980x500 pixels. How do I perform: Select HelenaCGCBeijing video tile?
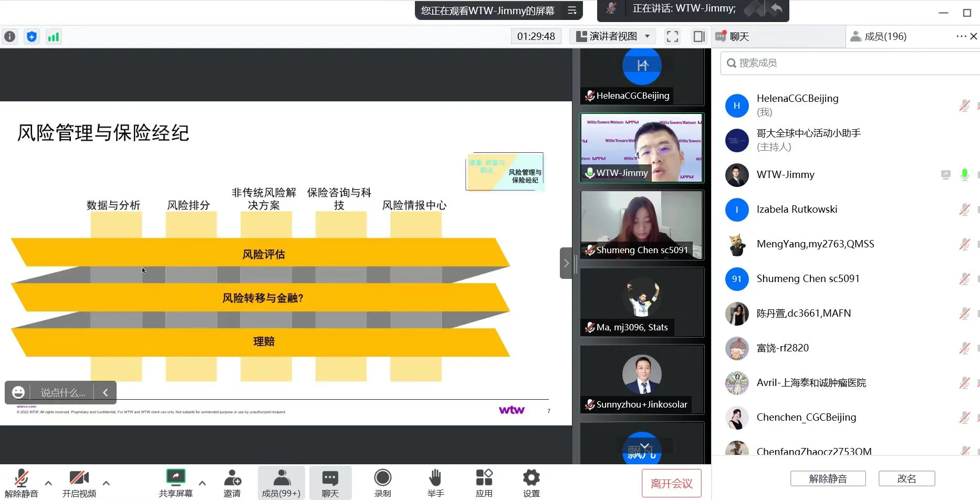[642, 77]
